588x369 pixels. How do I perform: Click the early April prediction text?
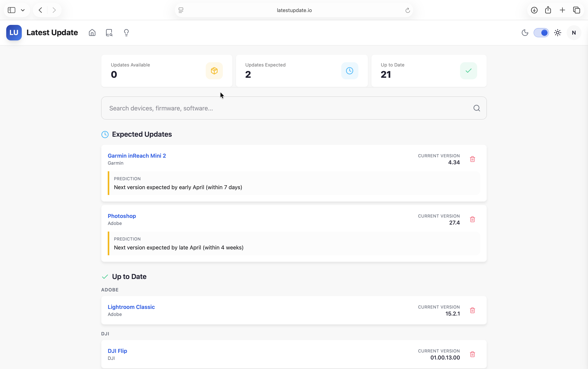click(178, 187)
